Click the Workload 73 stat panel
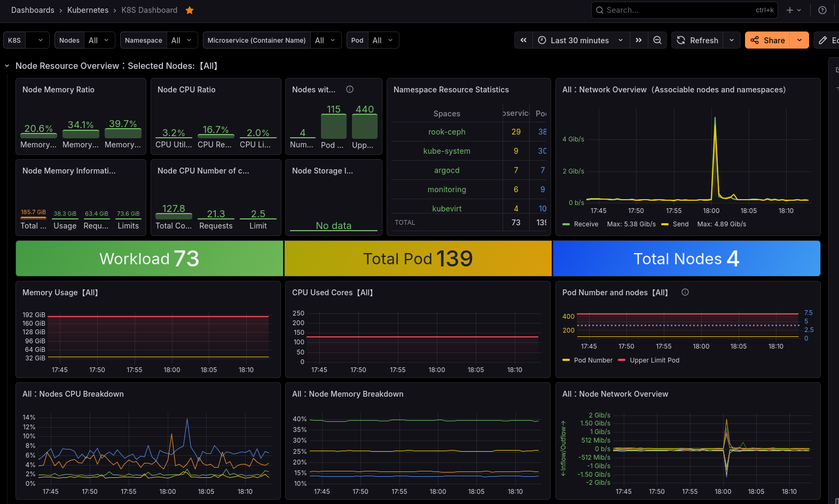Screen dimensions: 839x504 [x=150, y=258]
